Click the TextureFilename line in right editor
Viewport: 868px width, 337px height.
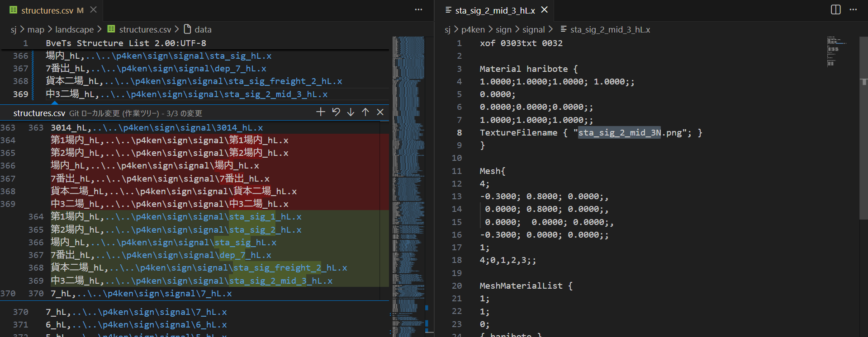[x=518, y=133]
